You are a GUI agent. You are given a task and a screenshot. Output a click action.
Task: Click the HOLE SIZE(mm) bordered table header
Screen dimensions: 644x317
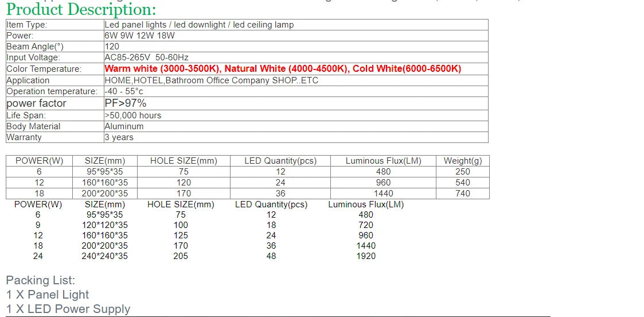click(184, 161)
